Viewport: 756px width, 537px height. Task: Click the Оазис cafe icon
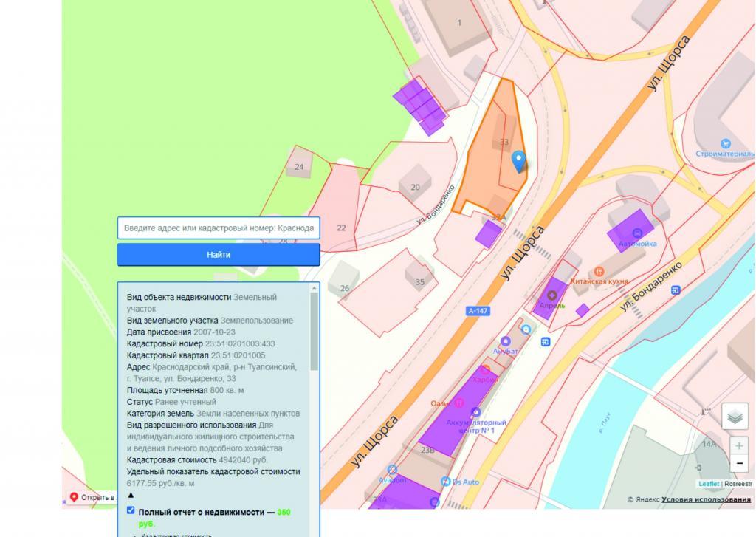(458, 403)
